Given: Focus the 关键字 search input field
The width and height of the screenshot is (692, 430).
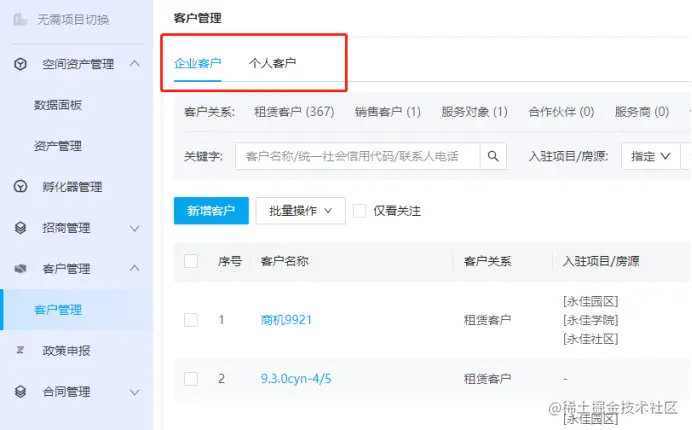Looking at the screenshot, I should pyautogui.click(x=357, y=156).
